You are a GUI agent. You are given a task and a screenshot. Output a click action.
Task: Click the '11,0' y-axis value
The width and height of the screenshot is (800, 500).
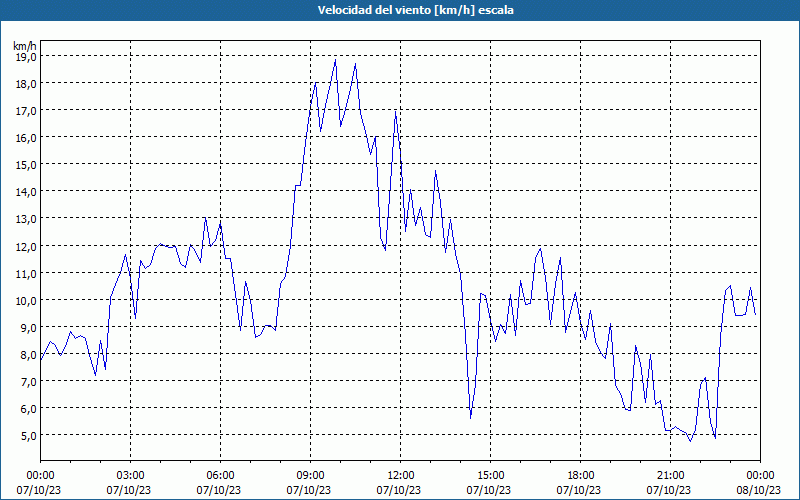(26, 273)
